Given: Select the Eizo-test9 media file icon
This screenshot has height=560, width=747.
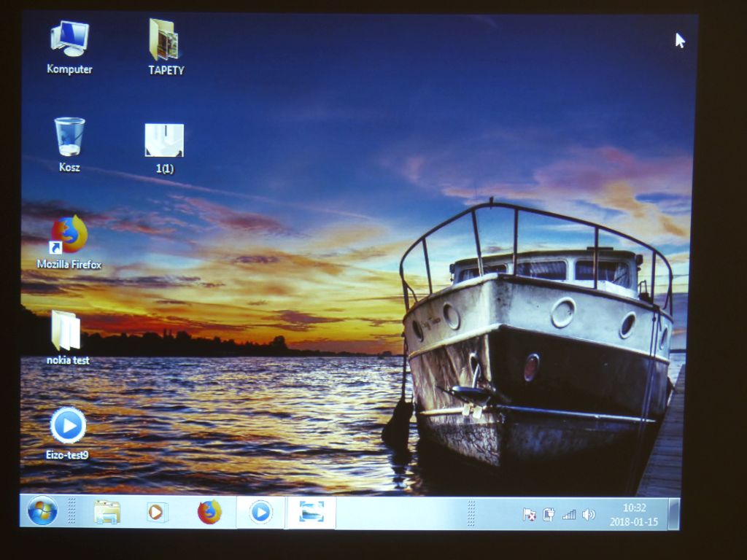Looking at the screenshot, I should tap(68, 425).
